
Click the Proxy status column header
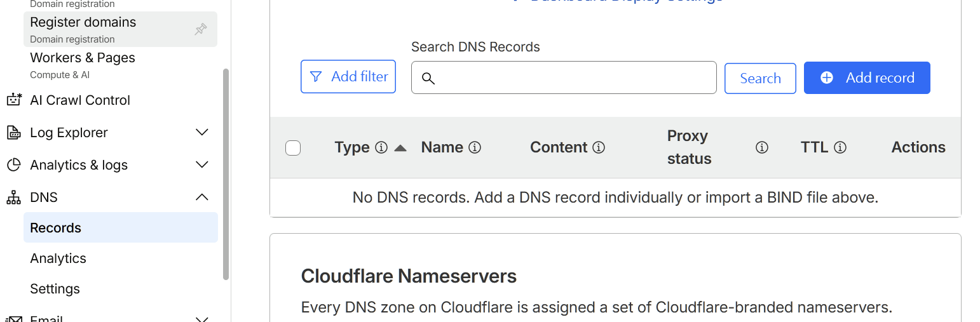click(689, 147)
